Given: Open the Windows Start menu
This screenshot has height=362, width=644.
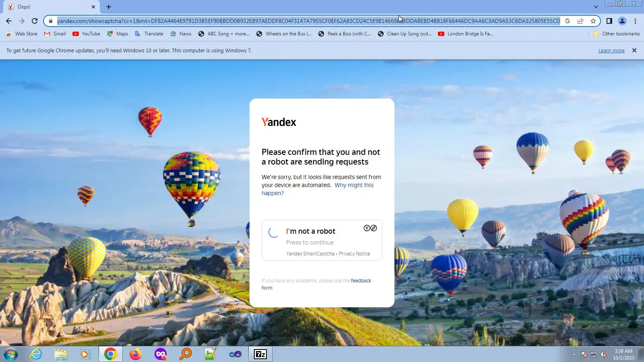Looking at the screenshot, I should 11,354.
